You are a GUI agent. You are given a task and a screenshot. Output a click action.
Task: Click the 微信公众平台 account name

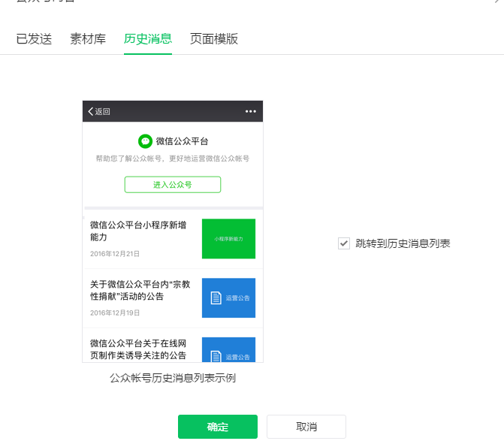pyautogui.click(x=182, y=141)
